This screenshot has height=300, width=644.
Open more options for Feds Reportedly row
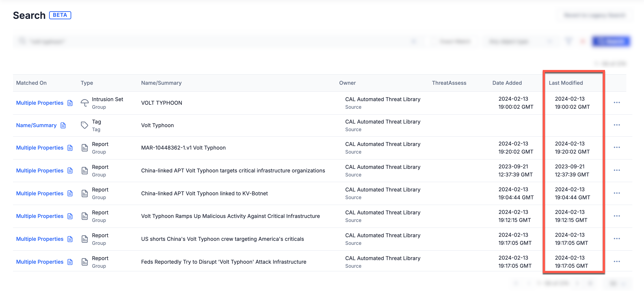(616, 261)
